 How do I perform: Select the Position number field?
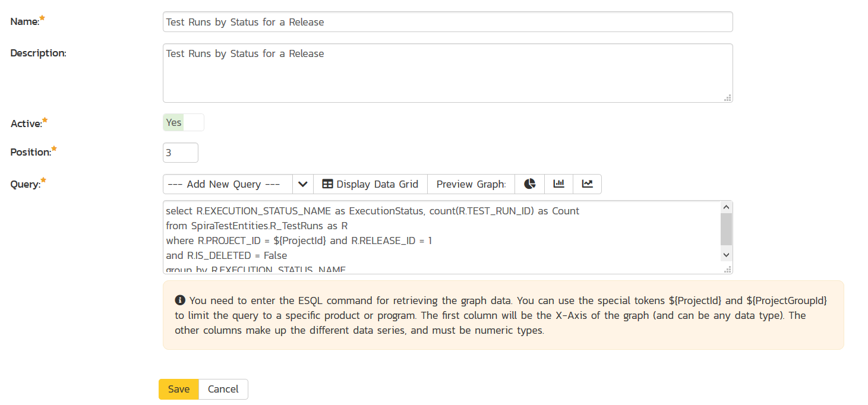click(x=180, y=153)
